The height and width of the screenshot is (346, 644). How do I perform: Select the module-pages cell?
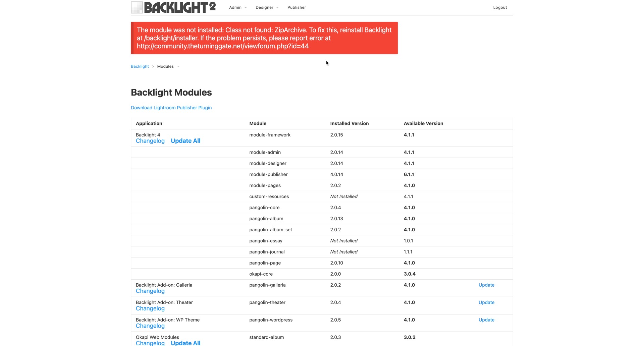click(265, 185)
